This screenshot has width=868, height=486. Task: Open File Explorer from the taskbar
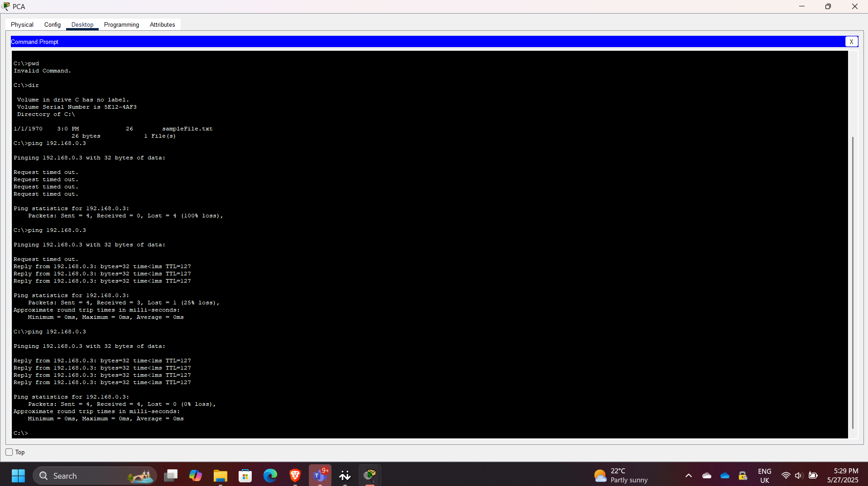tap(220, 475)
